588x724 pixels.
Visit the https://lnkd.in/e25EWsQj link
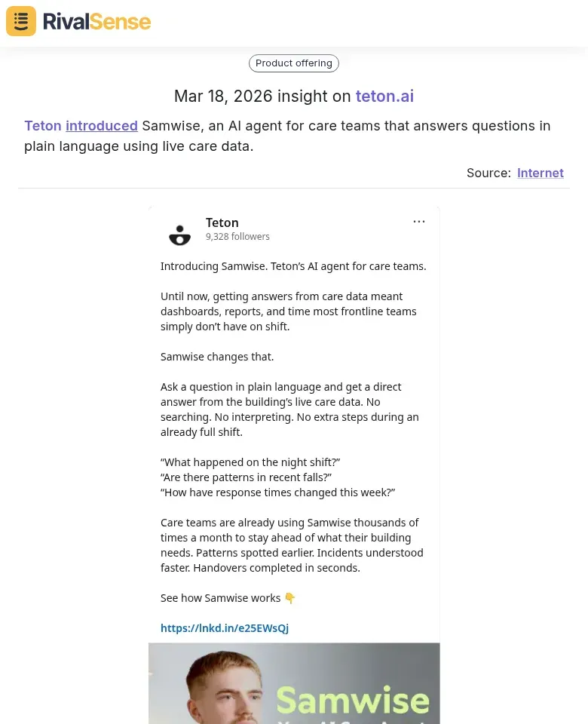tap(224, 627)
